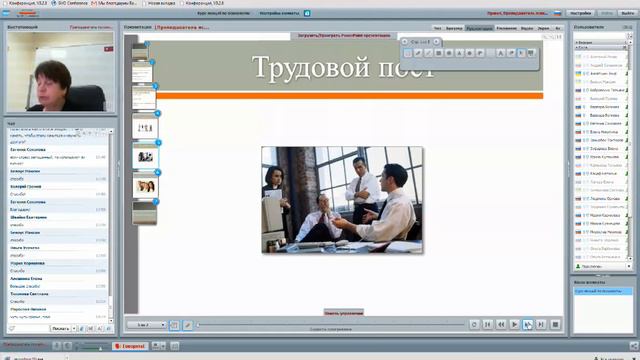Activate the pointer cursor tool in drawing toolbar
This screenshot has width=640, height=360.
pyautogui.click(x=521, y=53)
